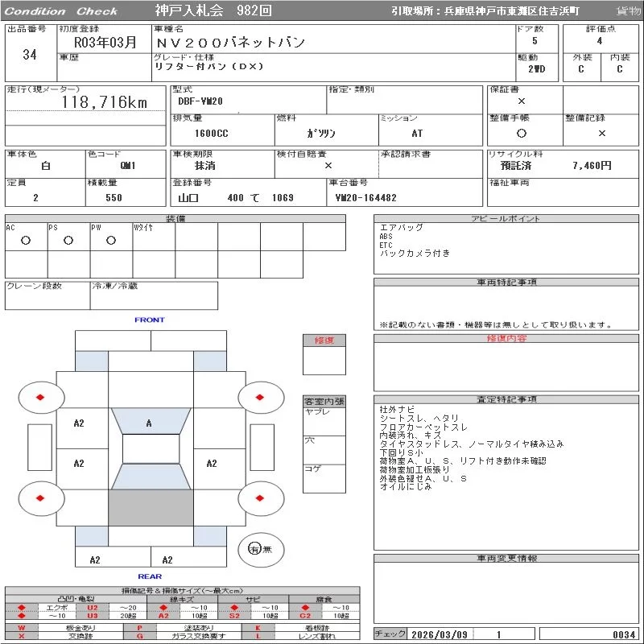Open the アピールポイント section header
The width and height of the screenshot is (644, 644).
(506, 219)
